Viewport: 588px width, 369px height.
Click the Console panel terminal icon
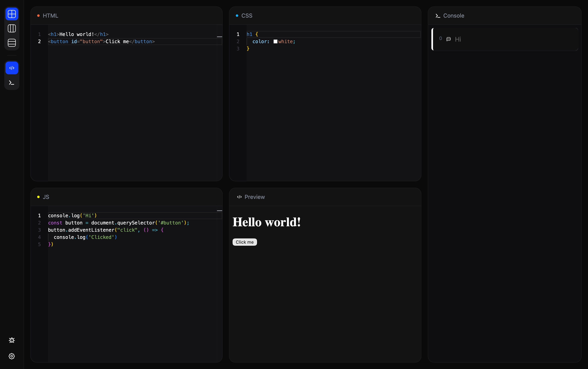(438, 16)
